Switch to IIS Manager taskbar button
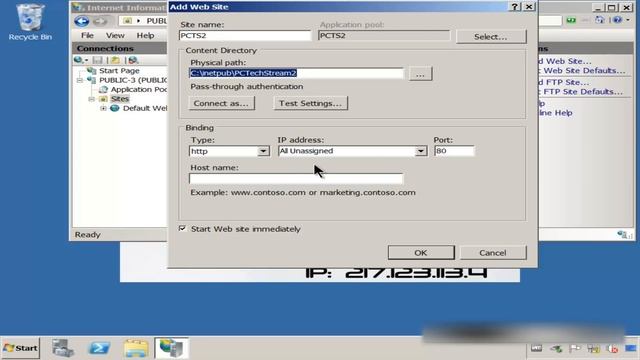Viewport: 640px width, 360px height. (x=172, y=348)
